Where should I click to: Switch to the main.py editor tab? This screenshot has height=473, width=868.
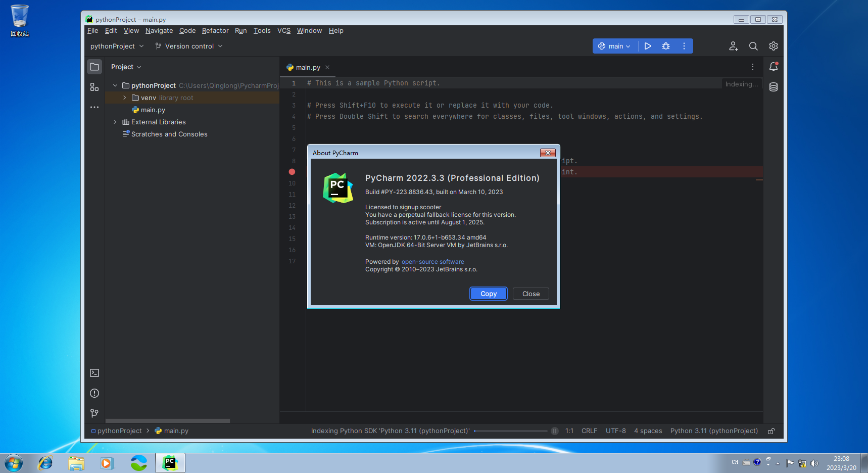point(307,67)
